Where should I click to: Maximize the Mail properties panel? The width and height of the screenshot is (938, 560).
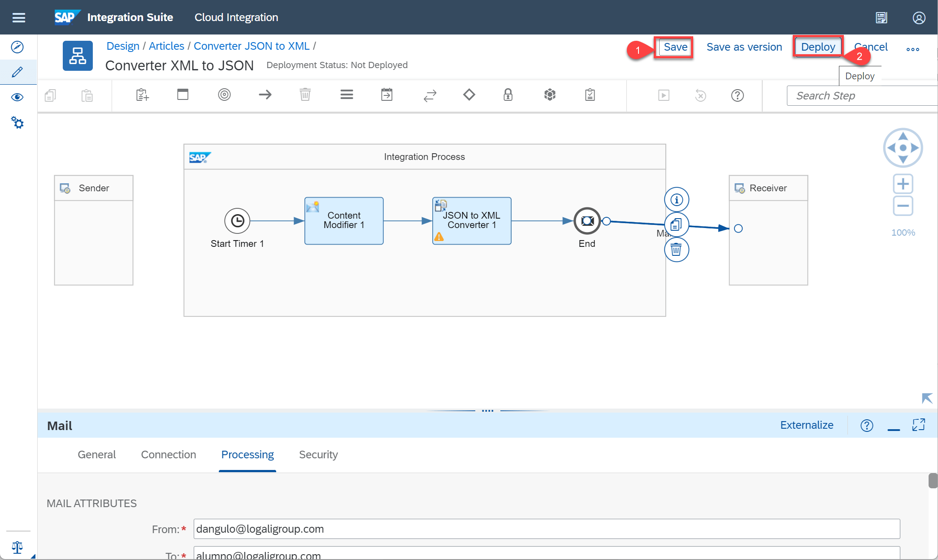tap(919, 425)
